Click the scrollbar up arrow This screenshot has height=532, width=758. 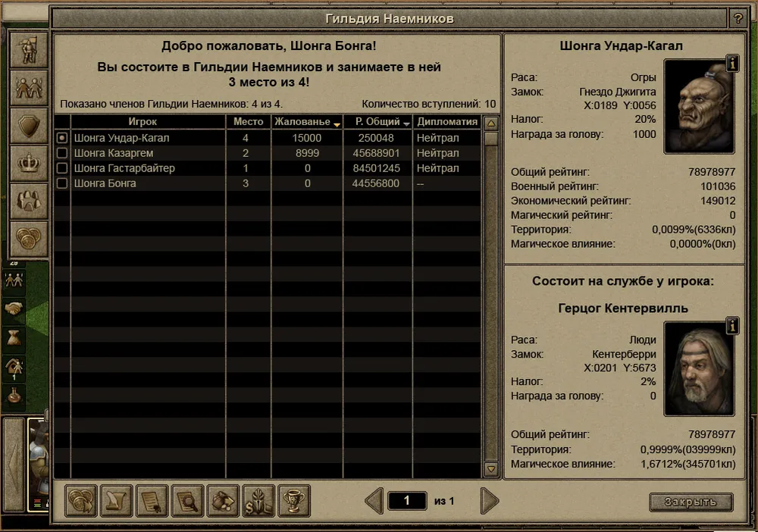pyautogui.click(x=491, y=124)
